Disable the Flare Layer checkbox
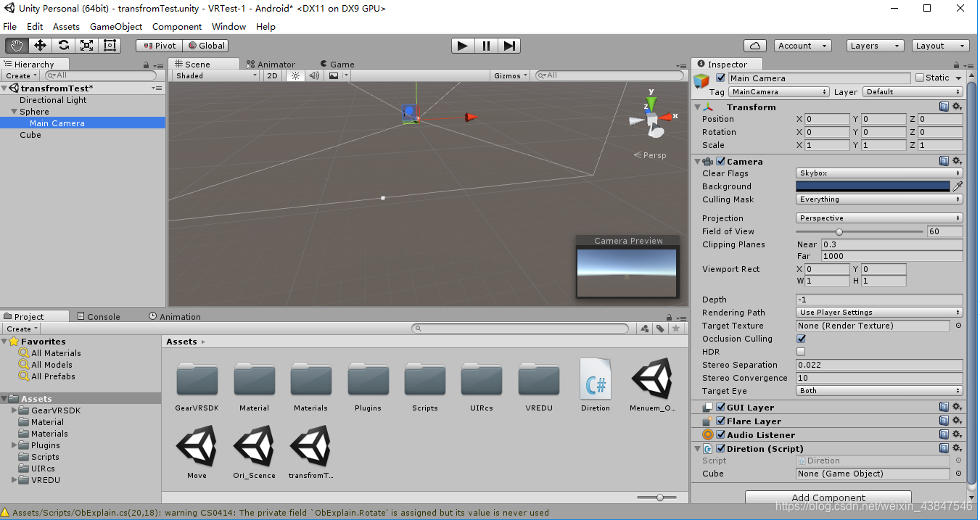980x520 pixels. coord(721,421)
